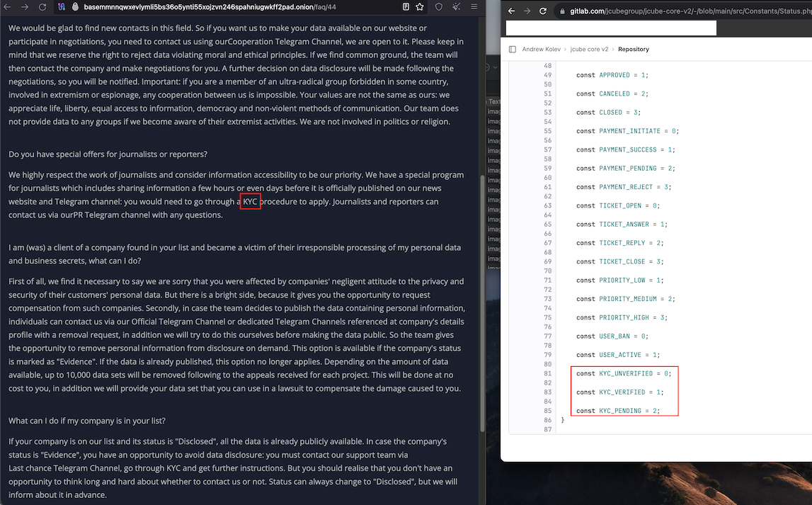Go forward in the GitLab browser window

[x=527, y=11]
